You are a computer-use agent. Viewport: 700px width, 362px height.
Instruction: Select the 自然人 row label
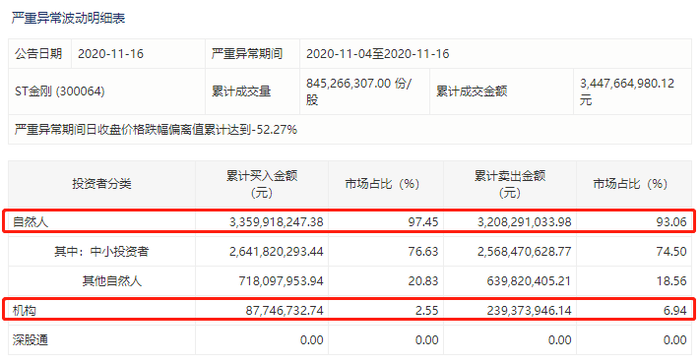click(x=30, y=222)
